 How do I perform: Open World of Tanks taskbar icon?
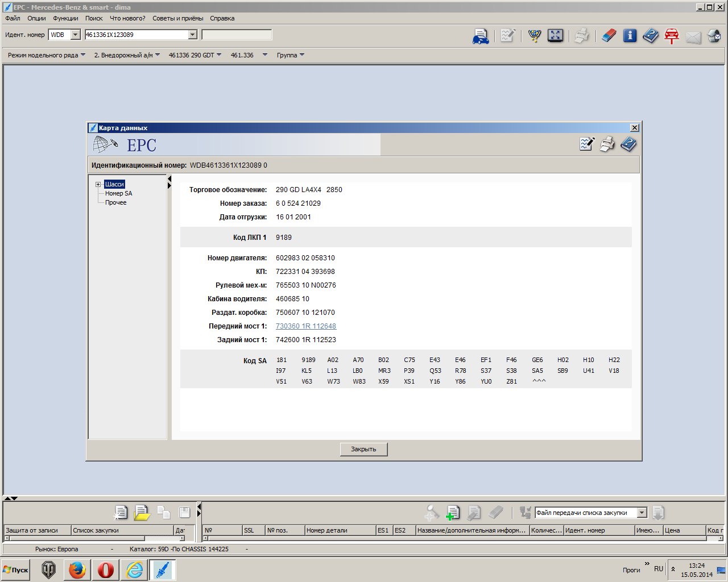(x=49, y=569)
